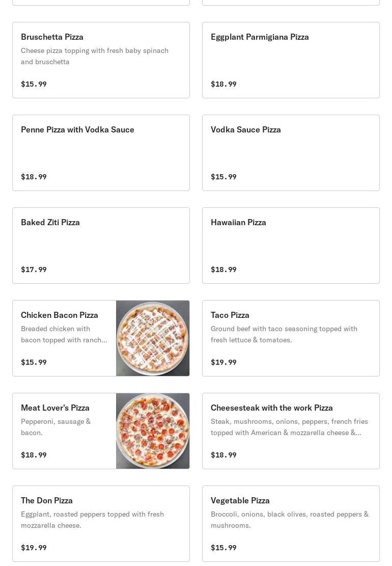Select the Vegetable Pizza item
392x566 pixels.
pos(291,524)
